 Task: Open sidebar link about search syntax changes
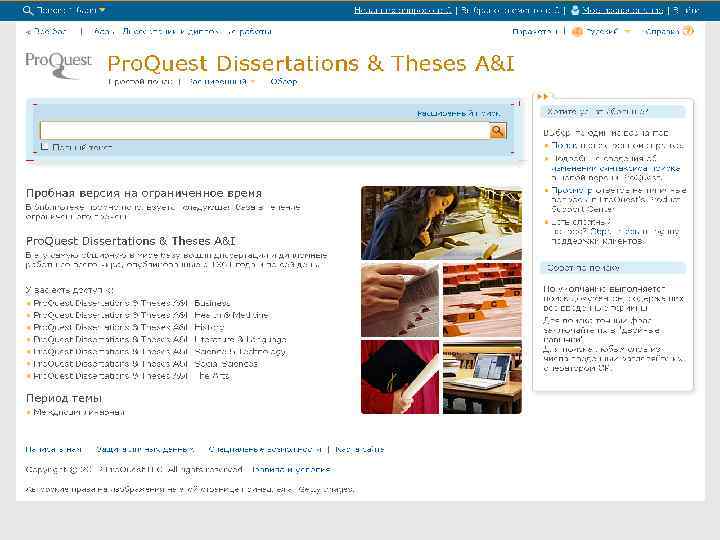[615, 168]
